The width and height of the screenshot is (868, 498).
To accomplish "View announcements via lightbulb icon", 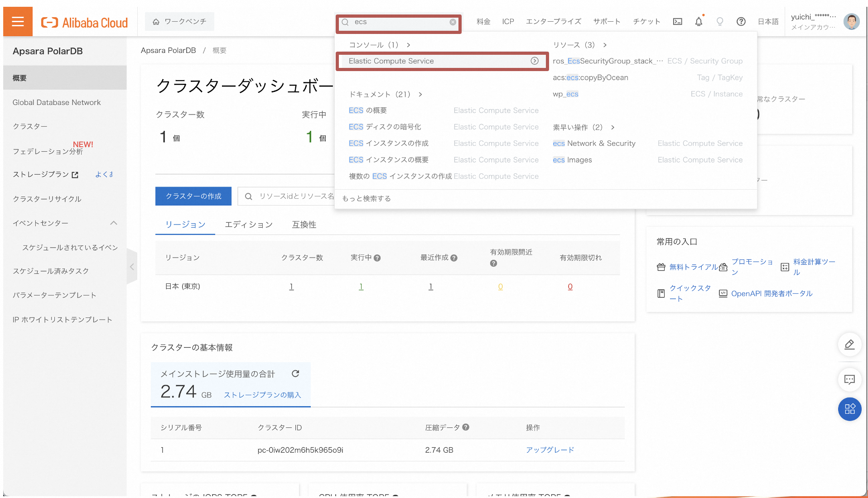I will click(719, 21).
